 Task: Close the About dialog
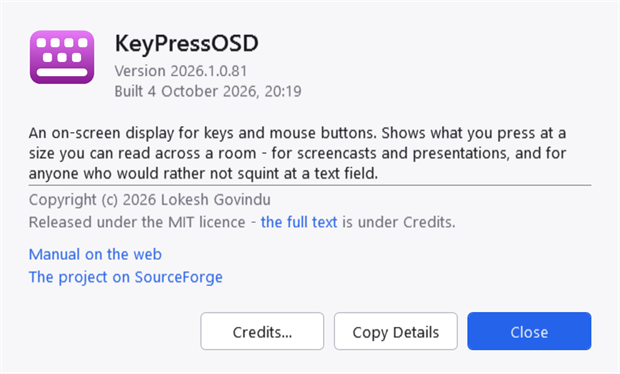click(x=529, y=331)
